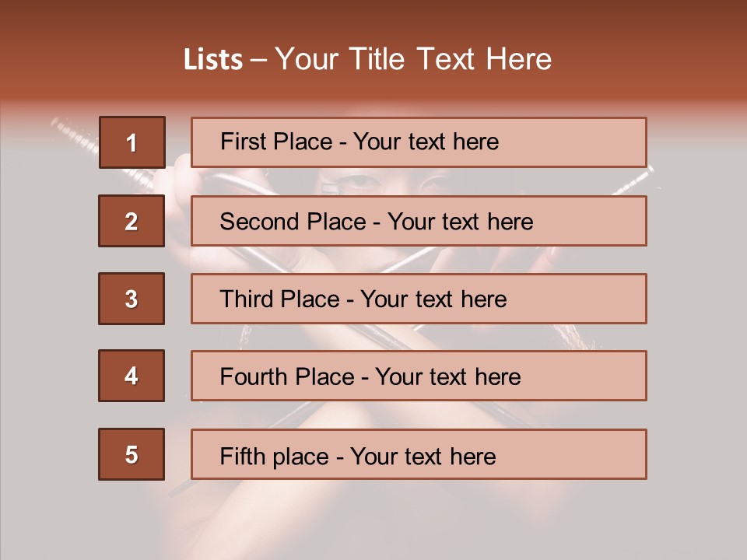Click 'Your text here' in First Place row

pyautogui.click(x=426, y=142)
